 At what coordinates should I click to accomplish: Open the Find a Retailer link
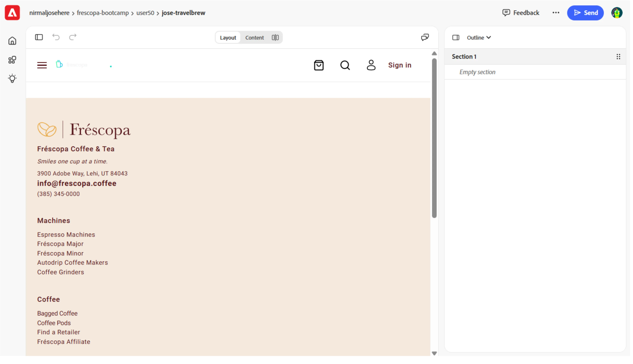click(x=59, y=332)
